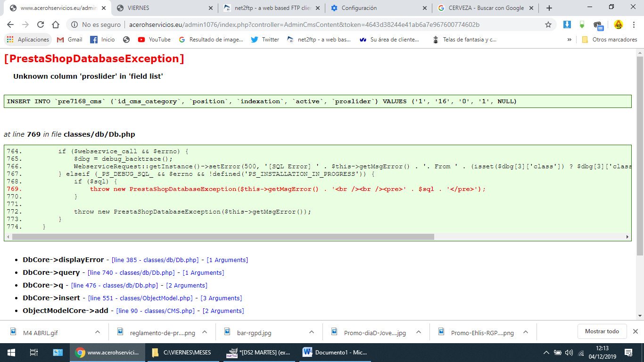Open options for the reglamento-de-pr....png download
Viewport: 644px width, 362px height.
[x=205, y=332]
